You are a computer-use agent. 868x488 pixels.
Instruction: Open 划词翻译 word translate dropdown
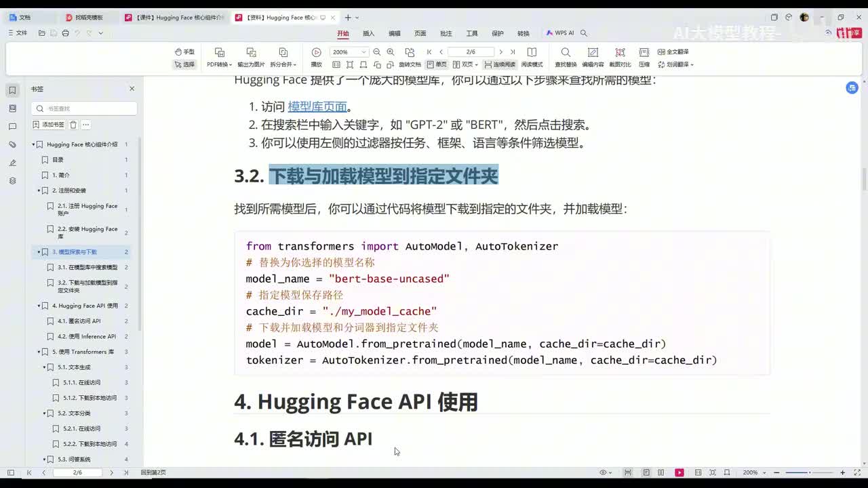click(675, 64)
